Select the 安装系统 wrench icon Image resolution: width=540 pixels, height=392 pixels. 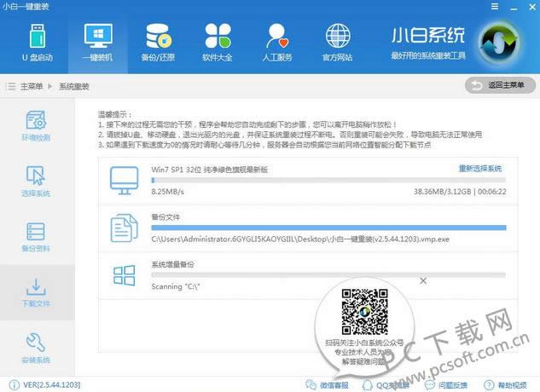click(x=36, y=342)
